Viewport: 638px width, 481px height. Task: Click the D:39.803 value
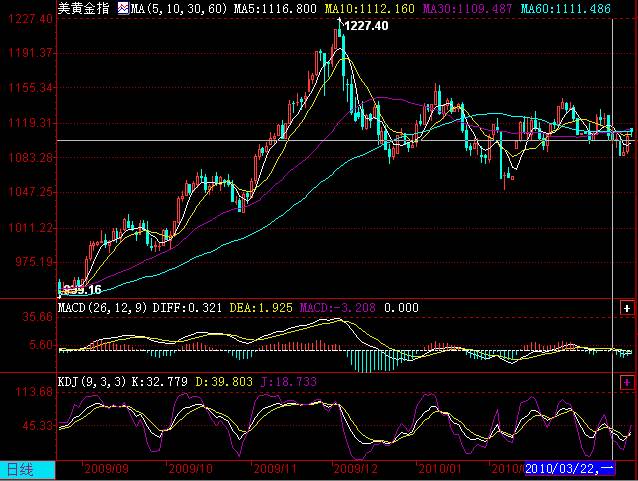click(x=224, y=382)
